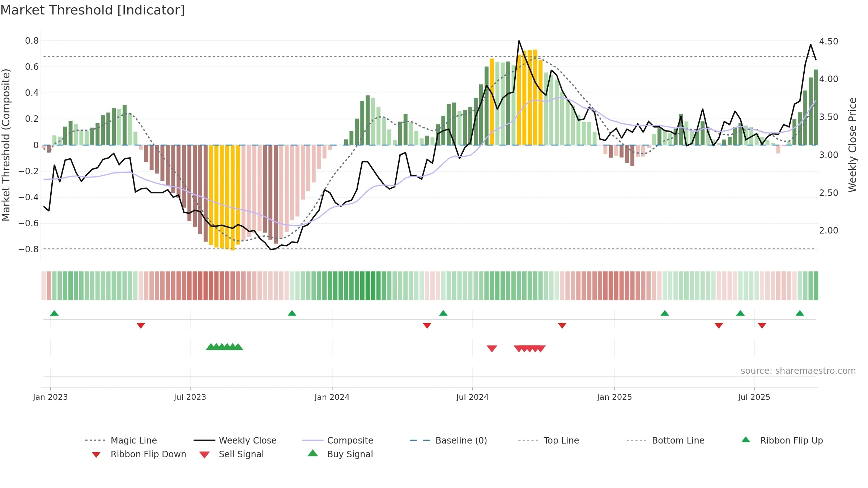Click the ribbon flip up marker before Jan 2024
This screenshot has height=488, width=868.
click(x=292, y=313)
